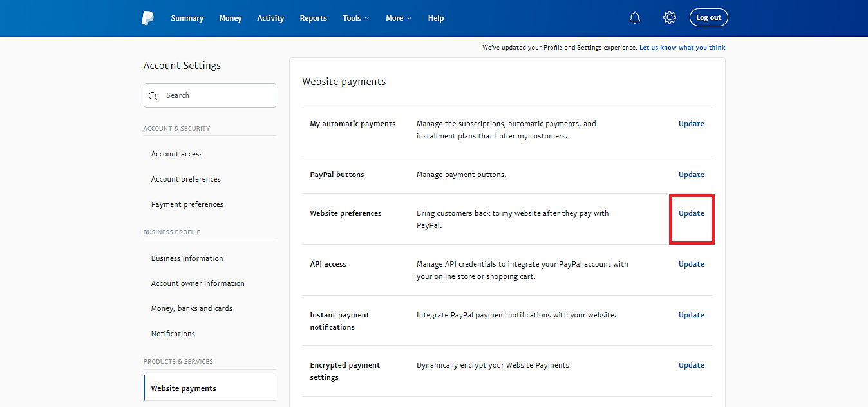868x407 pixels.
Task: Update API access credentials
Action: 691,263
